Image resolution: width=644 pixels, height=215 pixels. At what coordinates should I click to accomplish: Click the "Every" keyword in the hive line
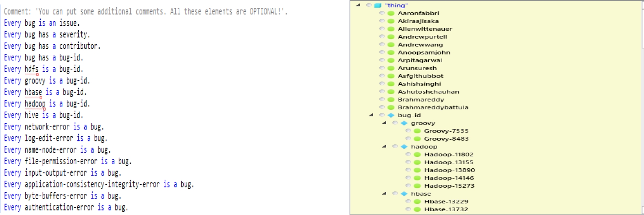click(x=12, y=115)
